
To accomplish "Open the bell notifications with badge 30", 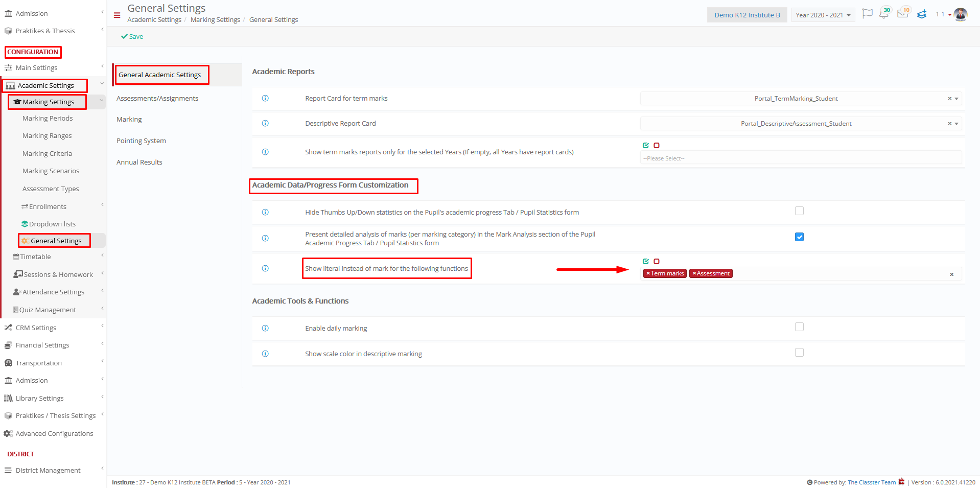I will coord(884,13).
